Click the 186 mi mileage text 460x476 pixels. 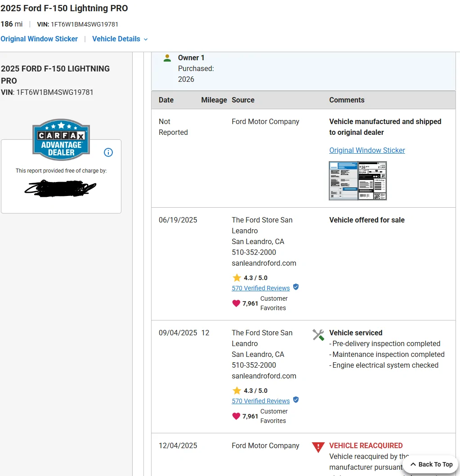pyautogui.click(x=12, y=24)
